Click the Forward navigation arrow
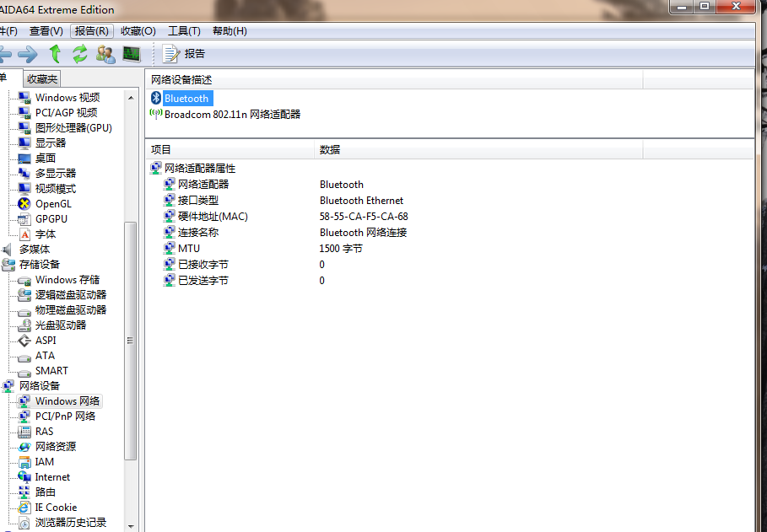The image size is (767, 532). coord(28,54)
